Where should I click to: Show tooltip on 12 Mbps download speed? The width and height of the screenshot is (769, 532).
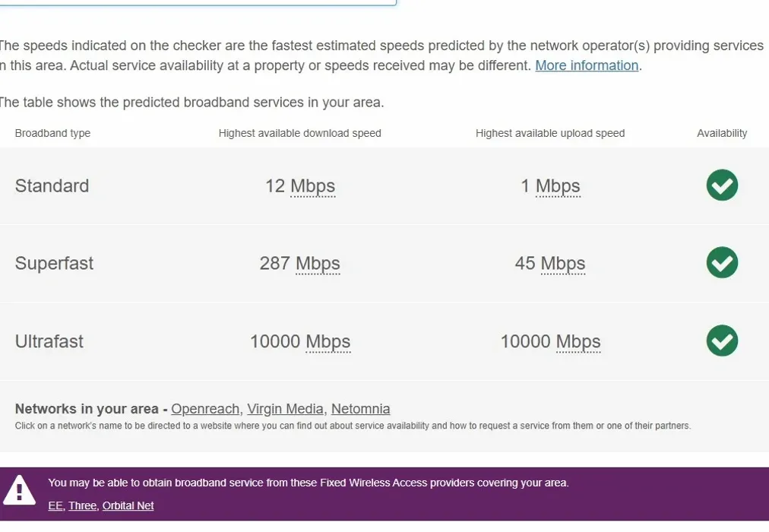point(314,185)
